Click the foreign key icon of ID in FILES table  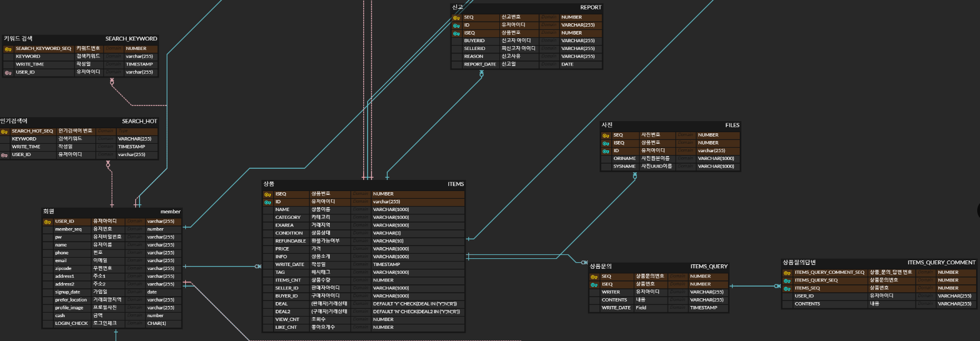606,151
